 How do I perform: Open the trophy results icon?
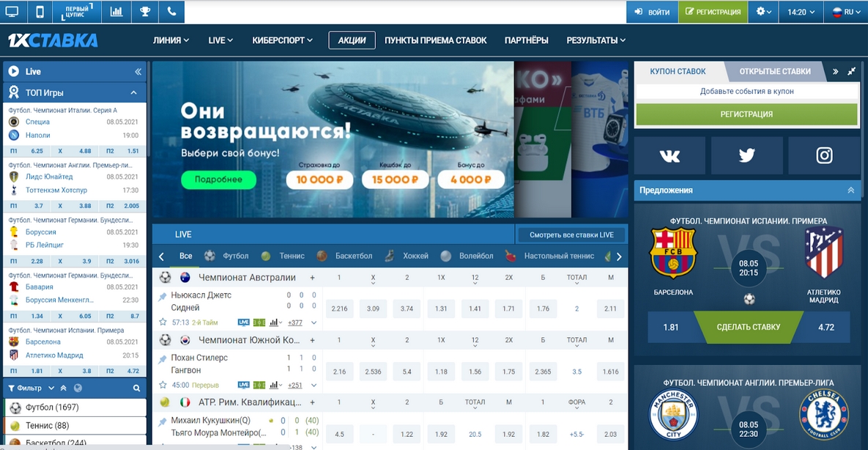(145, 12)
